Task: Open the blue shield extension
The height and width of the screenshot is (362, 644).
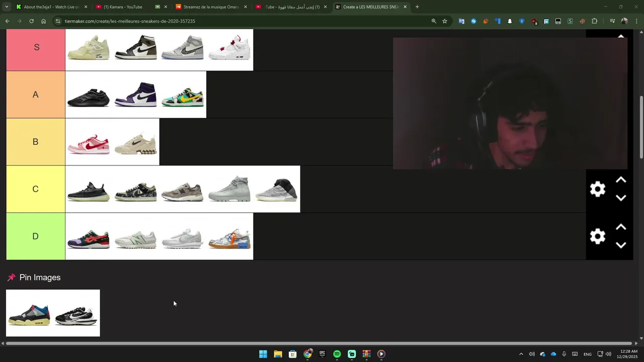Action: click(x=522, y=21)
